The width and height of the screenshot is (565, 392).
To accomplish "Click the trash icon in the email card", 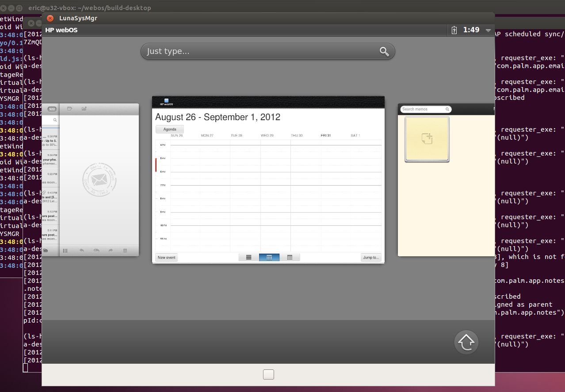I will click(125, 251).
